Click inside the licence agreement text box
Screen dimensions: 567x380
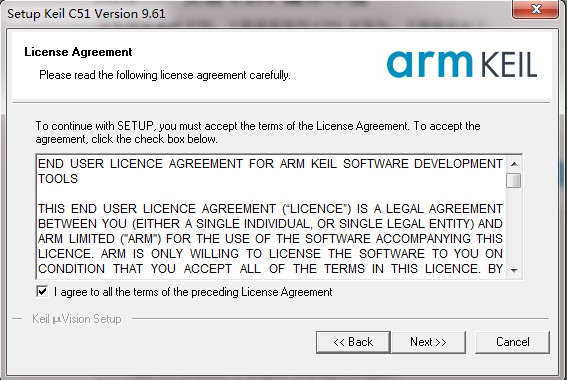tap(271, 216)
